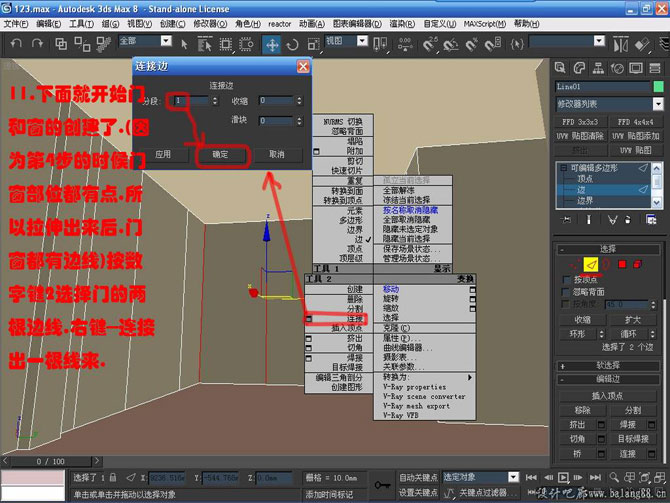Click 确定 in 连接边 dialog
The height and width of the screenshot is (503, 670).
click(x=220, y=154)
